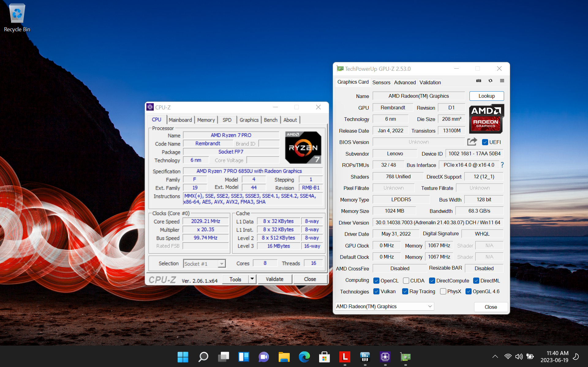The image size is (588, 367).
Task: Click the AMD Radeon Graphics logo
Action: coord(486,119)
